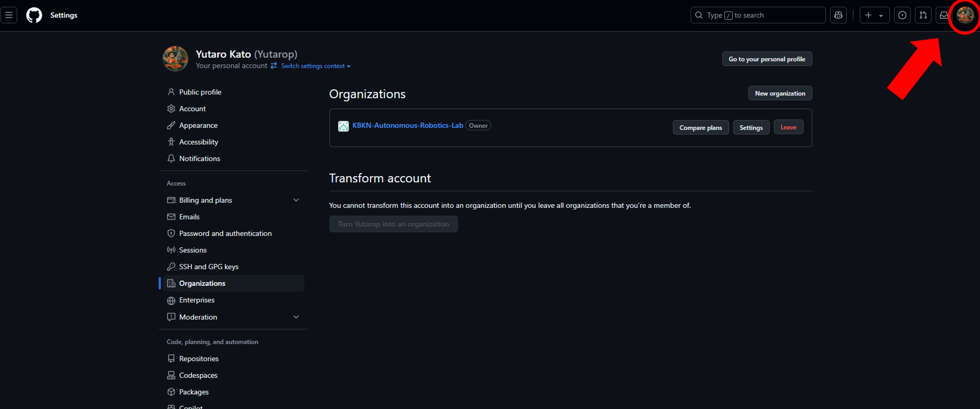
Task: Click the plus create-new icon
Action: click(x=869, y=15)
